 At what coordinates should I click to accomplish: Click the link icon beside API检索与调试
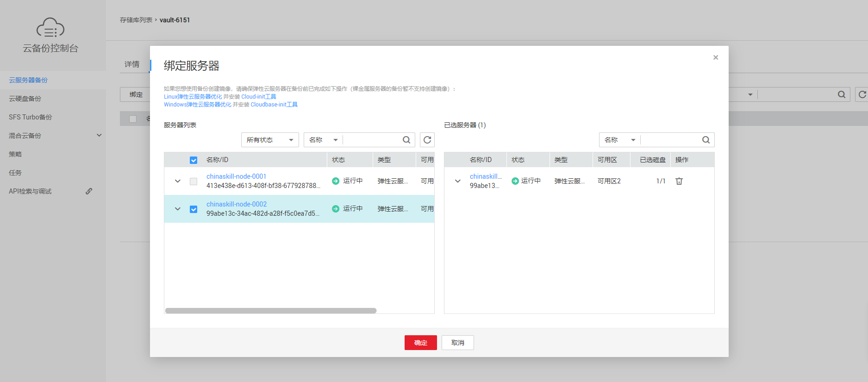pos(89,191)
